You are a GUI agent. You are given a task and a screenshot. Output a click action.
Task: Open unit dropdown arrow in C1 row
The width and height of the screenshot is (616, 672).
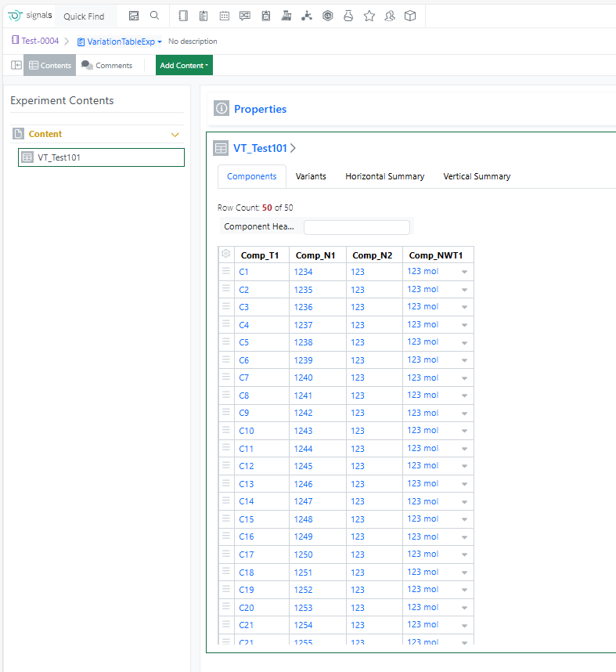(464, 272)
